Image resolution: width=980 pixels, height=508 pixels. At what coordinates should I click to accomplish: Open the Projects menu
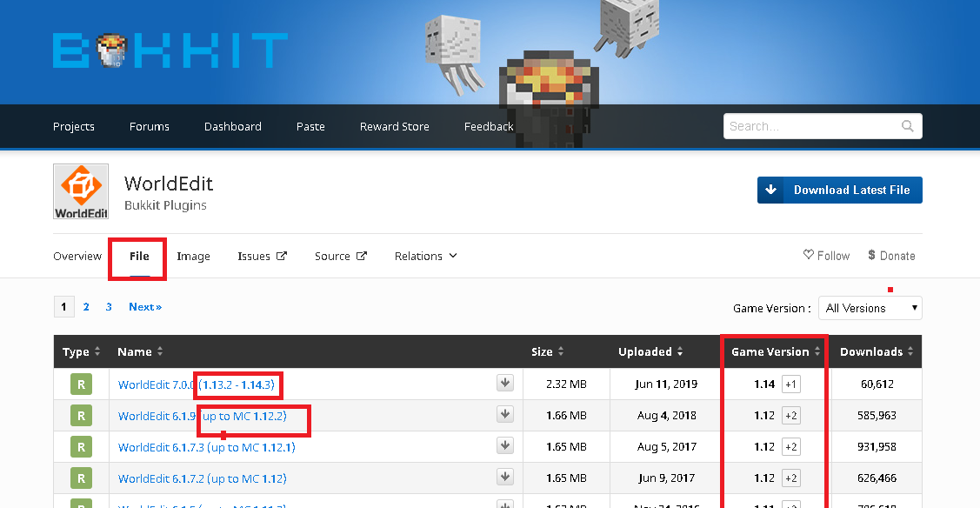[x=74, y=126]
